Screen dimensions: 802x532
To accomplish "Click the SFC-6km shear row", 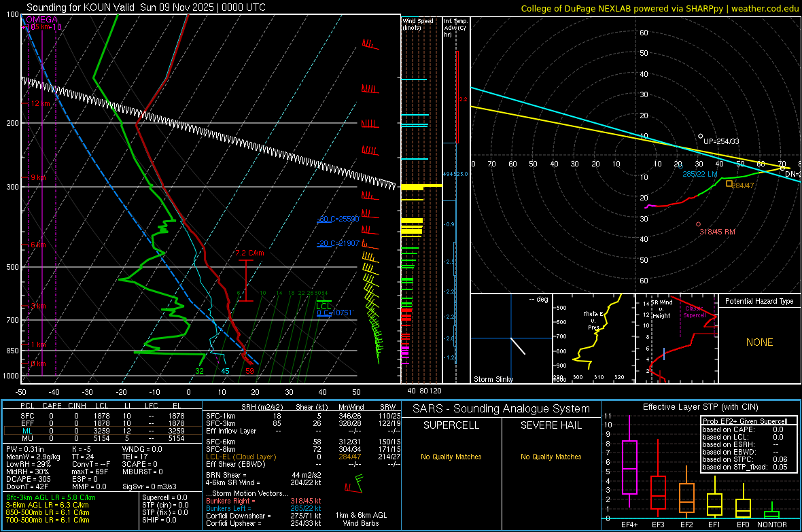I will 303,442.
